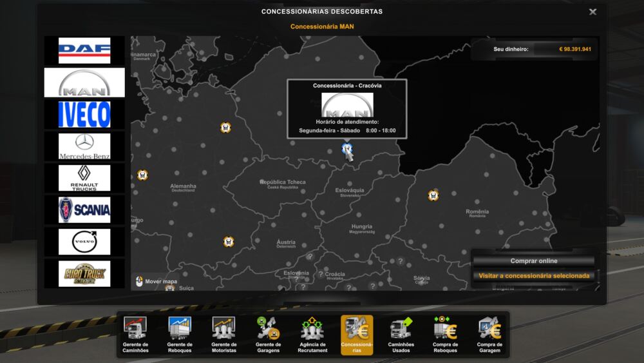Click the Comprar online button
The image size is (644, 363).
coord(534,261)
